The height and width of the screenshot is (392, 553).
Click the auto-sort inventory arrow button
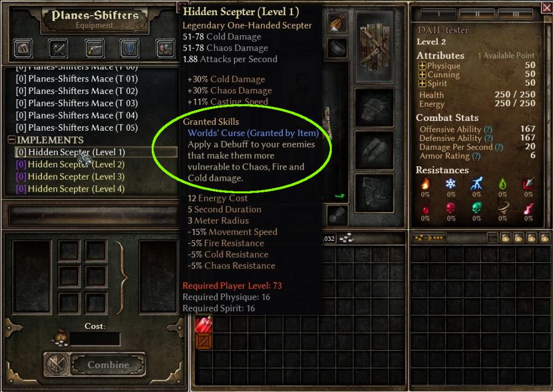tap(428, 238)
